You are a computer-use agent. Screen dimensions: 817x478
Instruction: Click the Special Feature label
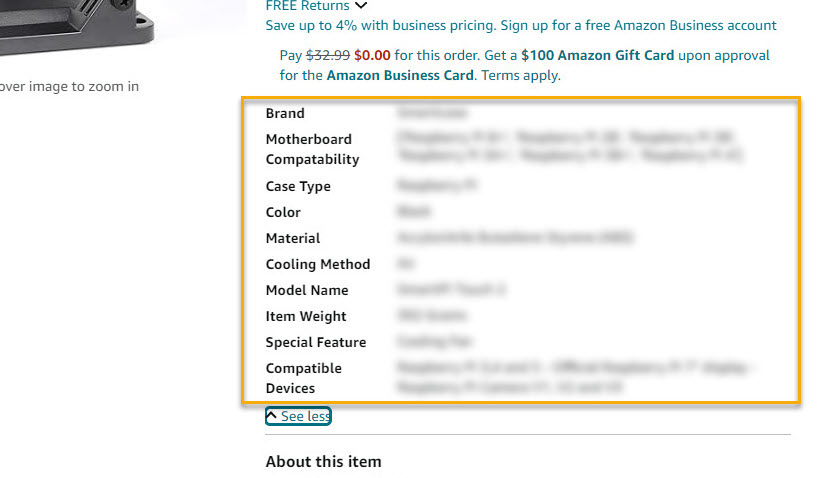click(316, 342)
